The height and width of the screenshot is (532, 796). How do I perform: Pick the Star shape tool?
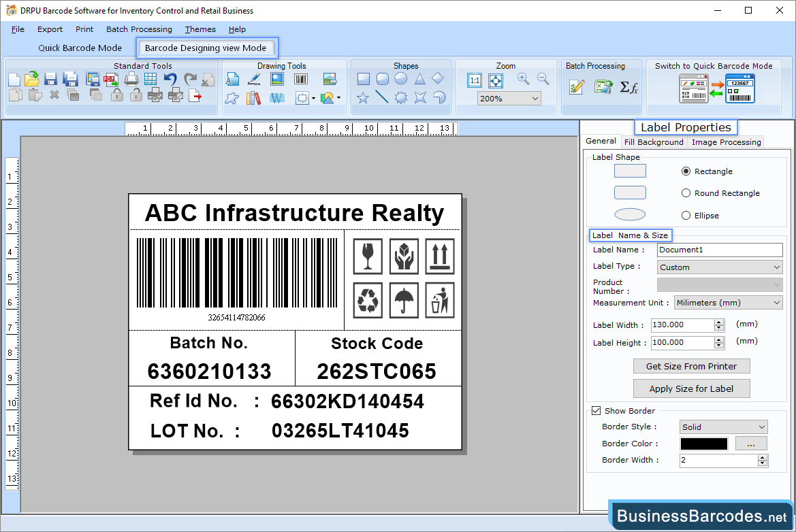tap(363, 98)
